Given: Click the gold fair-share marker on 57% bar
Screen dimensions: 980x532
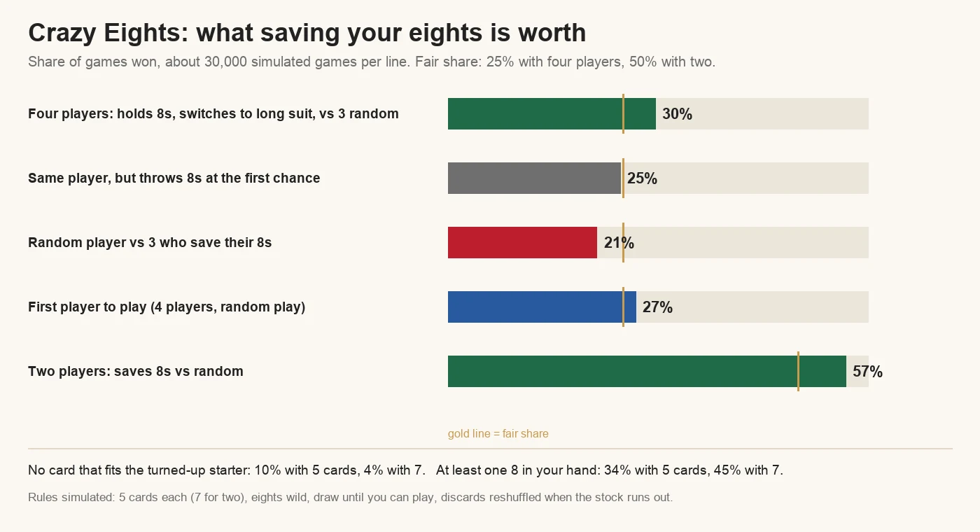Looking at the screenshot, I should point(798,371).
